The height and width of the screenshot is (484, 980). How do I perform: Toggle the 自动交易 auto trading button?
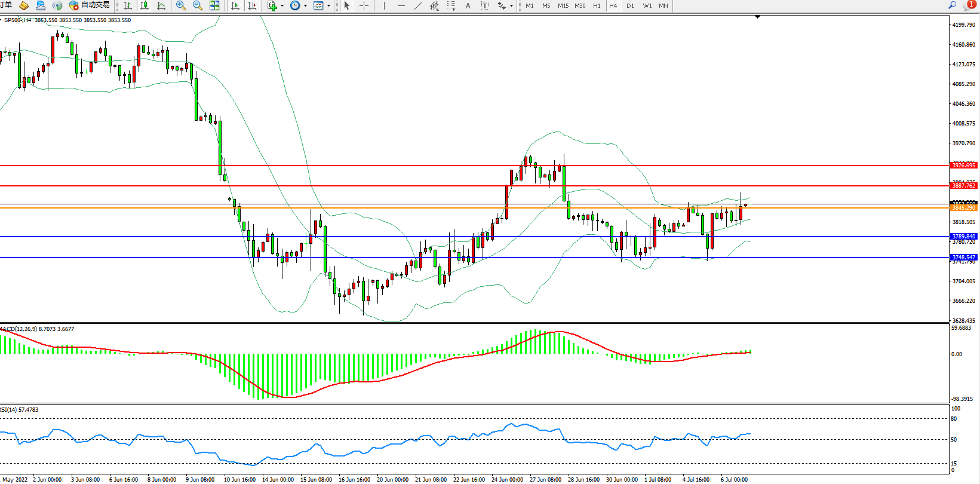[90, 5]
